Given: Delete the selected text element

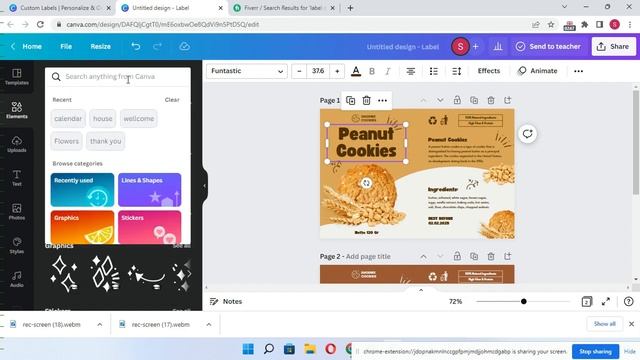Looking at the screenshot, I should tap(367, 100).
